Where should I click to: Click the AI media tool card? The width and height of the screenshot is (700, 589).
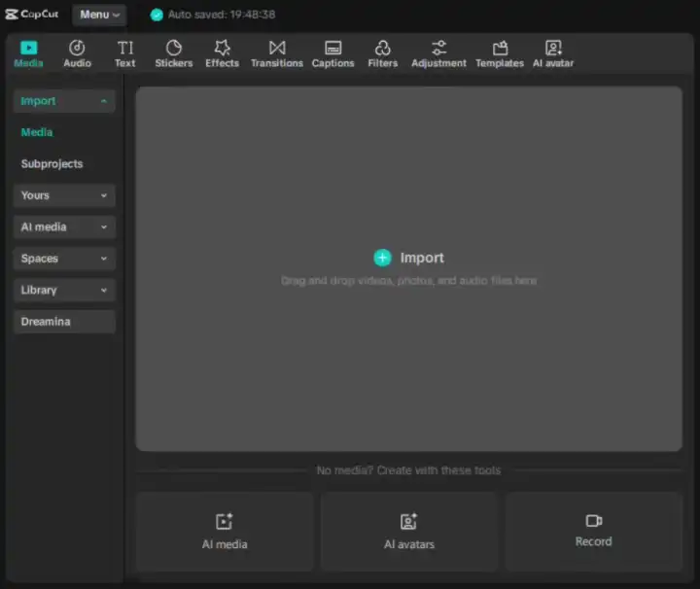click(225, 532)
